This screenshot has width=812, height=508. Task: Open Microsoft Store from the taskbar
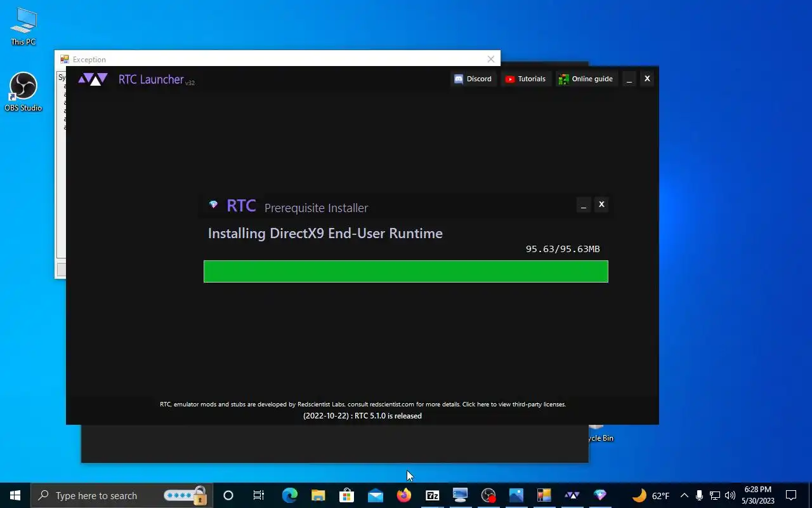(x=346, y=495)
